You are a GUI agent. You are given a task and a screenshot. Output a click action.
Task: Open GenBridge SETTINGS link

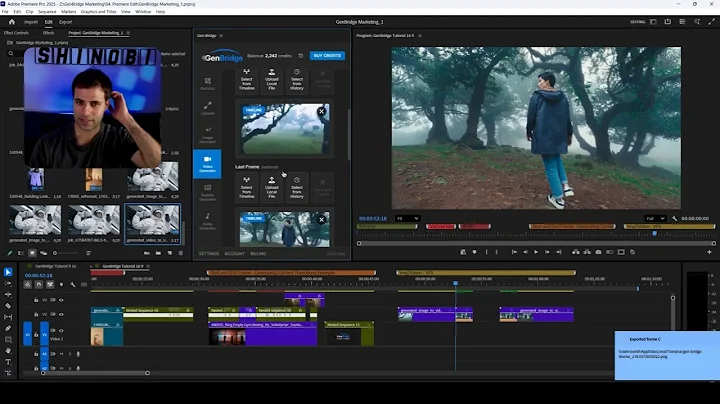[209, 253]
